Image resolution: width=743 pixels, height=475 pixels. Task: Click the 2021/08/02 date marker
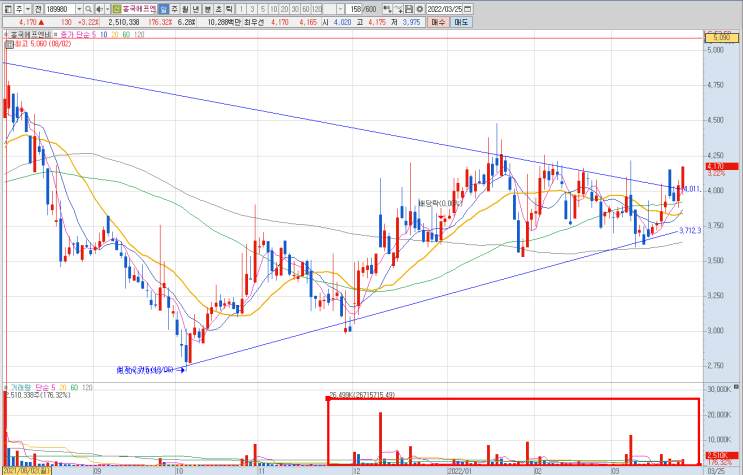pos(27,471)
